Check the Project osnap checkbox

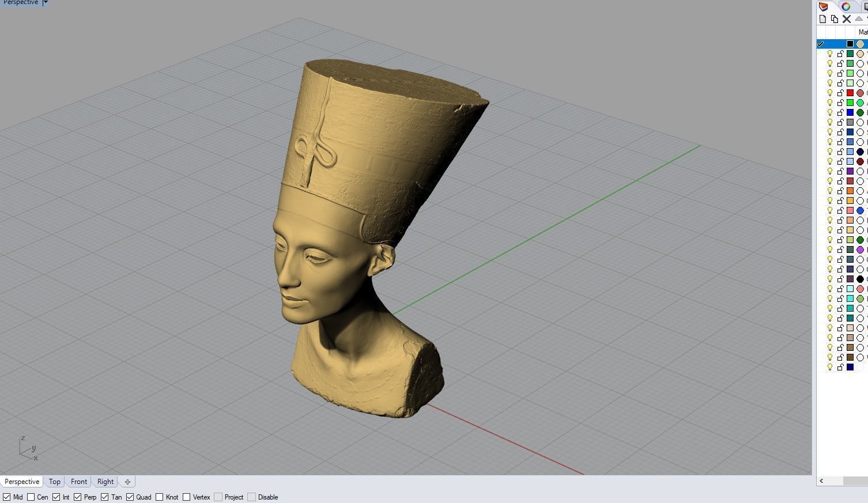[x=218, y=497]
